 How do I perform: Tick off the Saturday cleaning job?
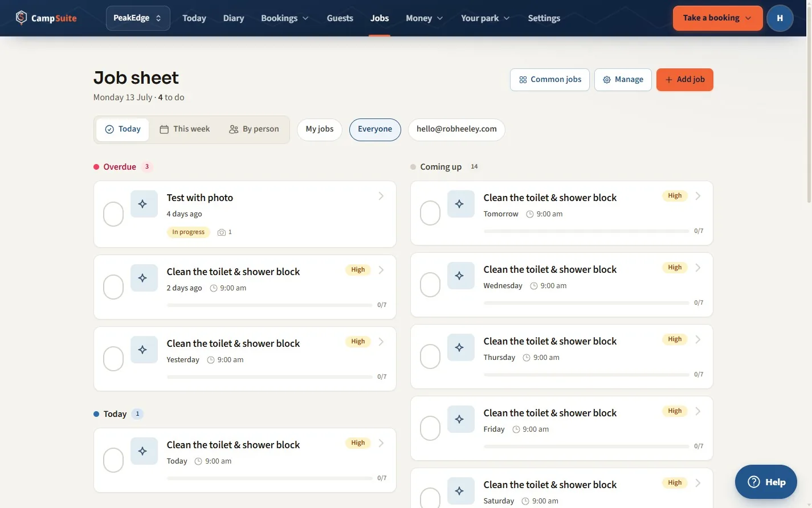click(x=430, y=498)
